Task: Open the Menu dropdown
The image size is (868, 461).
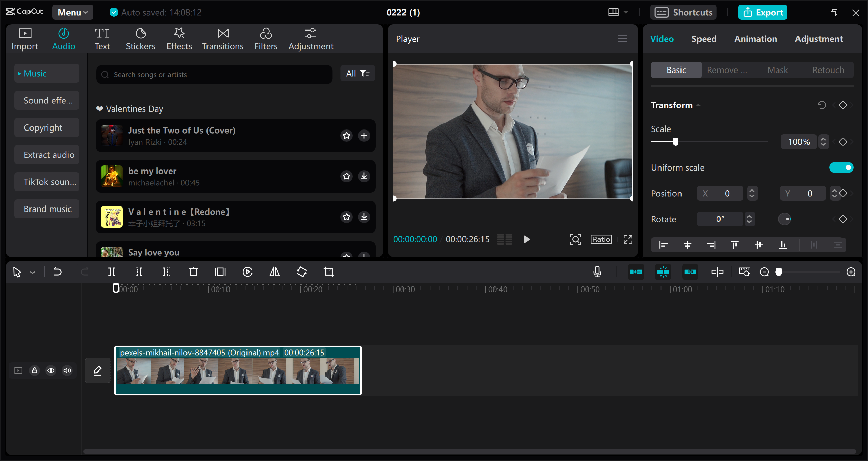Action: pyautogui.click(x=72, y=12)
